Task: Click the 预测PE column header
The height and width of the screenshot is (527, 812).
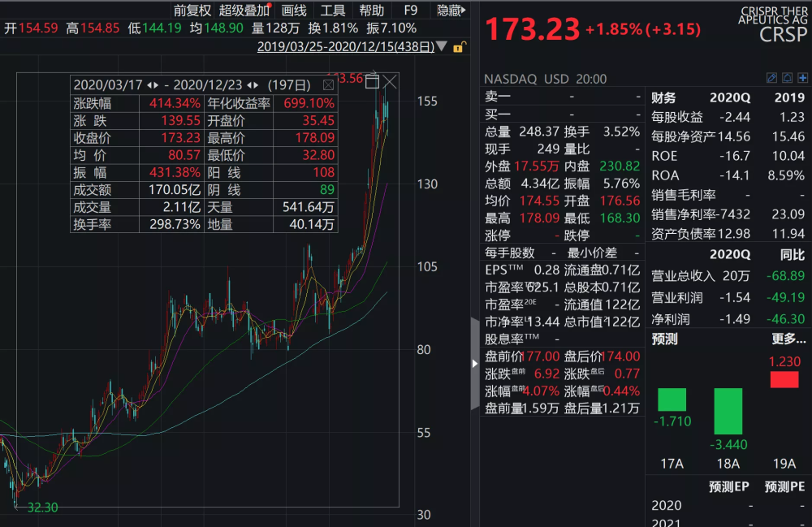Action: (x=784, y=486)
